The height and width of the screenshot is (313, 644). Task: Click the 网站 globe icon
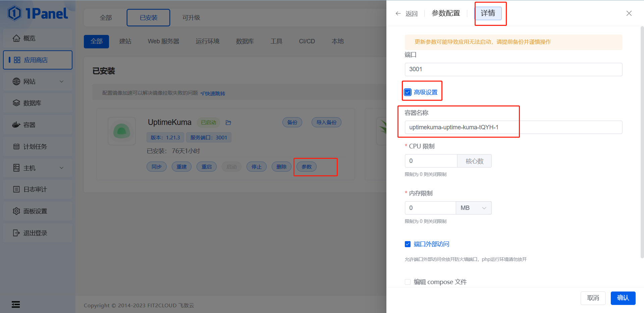pos(16,82)
